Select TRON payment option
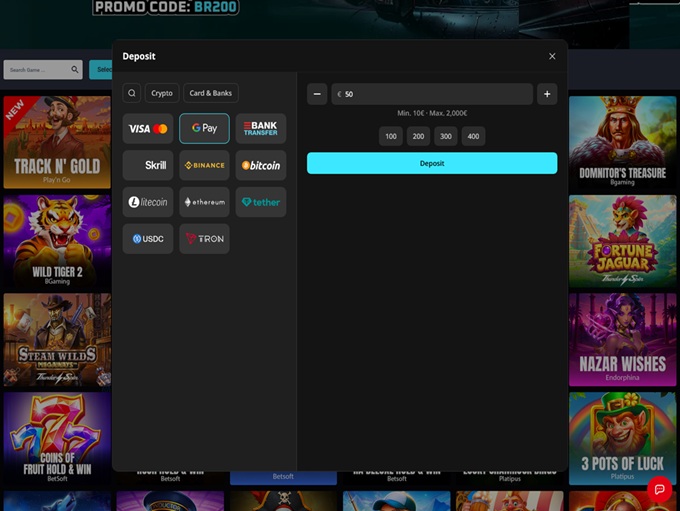 pos(204,239)
